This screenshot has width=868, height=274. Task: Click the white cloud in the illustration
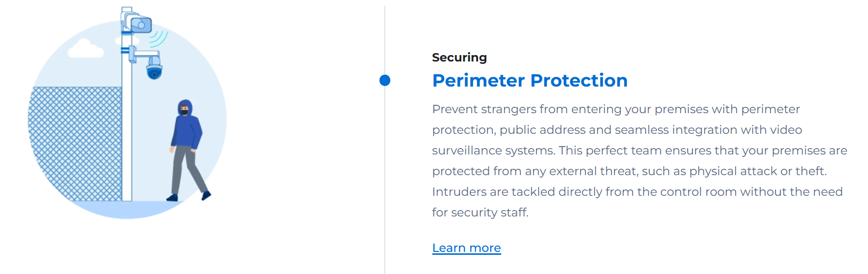85,48
